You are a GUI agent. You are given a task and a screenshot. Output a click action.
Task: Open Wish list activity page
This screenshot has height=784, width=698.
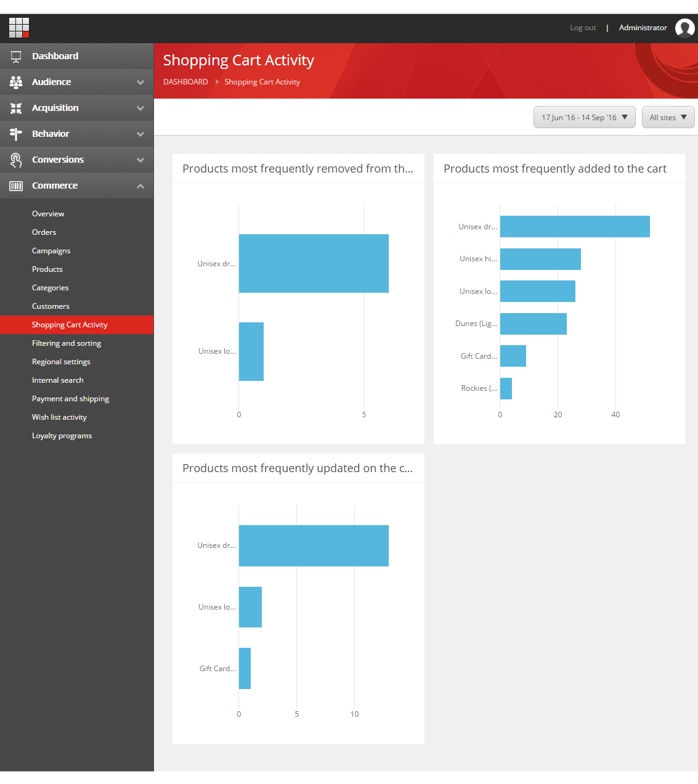[59, 417]
